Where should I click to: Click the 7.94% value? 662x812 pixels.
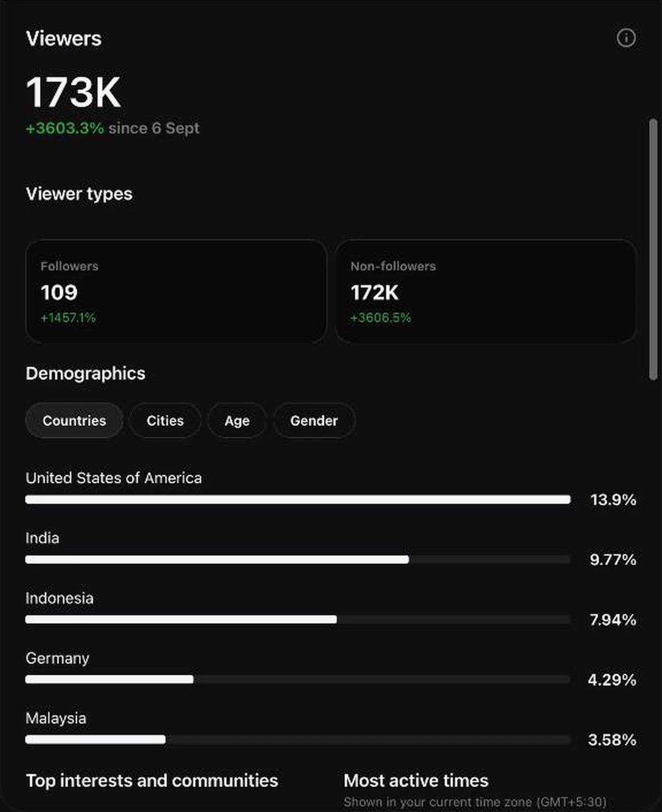613,620
